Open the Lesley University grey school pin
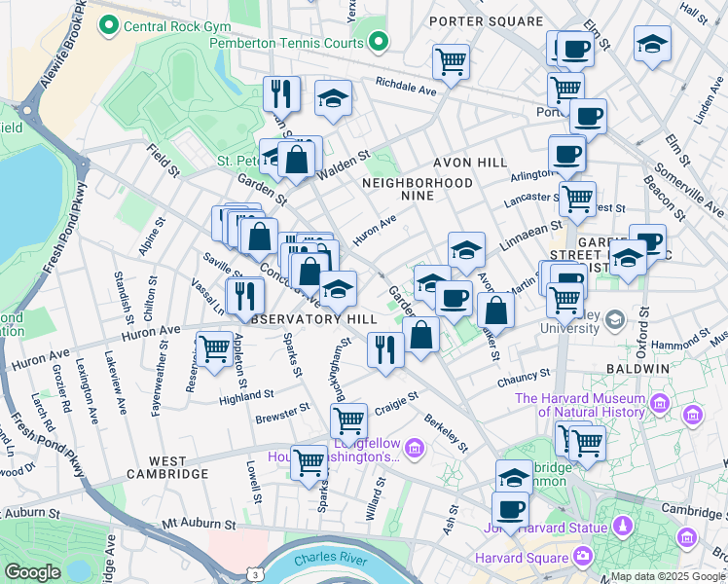This screenshot has height=584, width=728. point(616,320)
